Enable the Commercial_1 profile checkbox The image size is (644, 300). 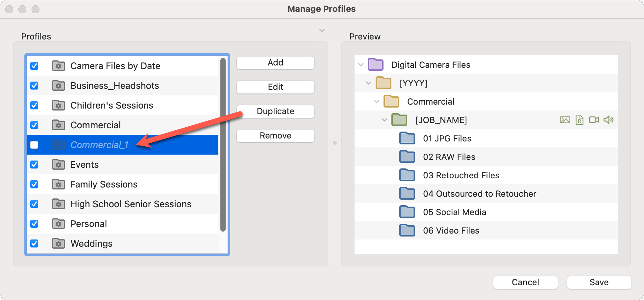[34, 145]
